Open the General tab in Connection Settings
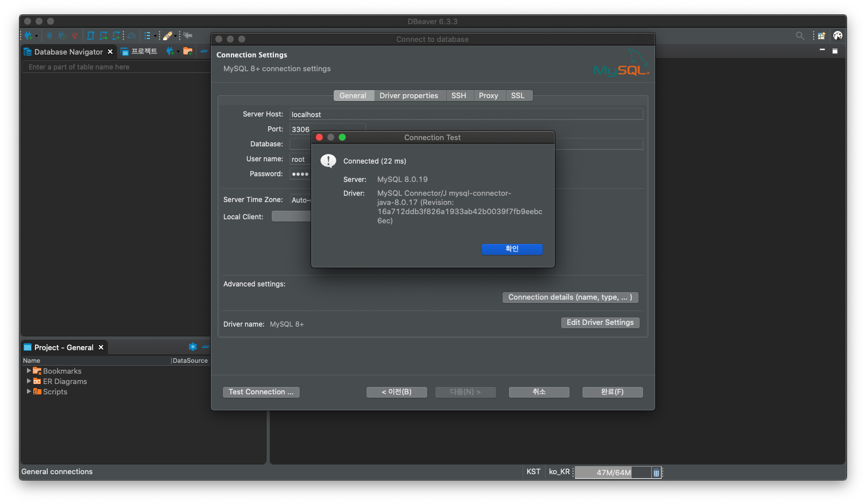Image resolution: width=866 pixels, height=504 pixels. click(x=353, y=96)
